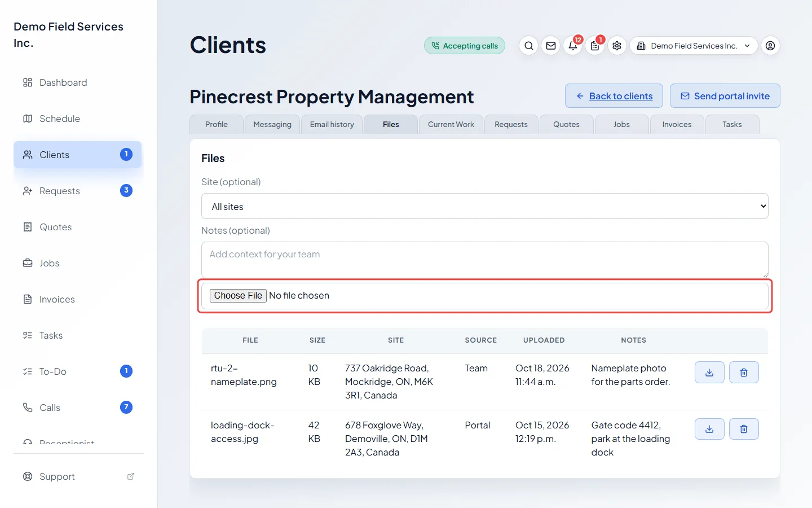Open the user account avatar icon

[770, 46]
